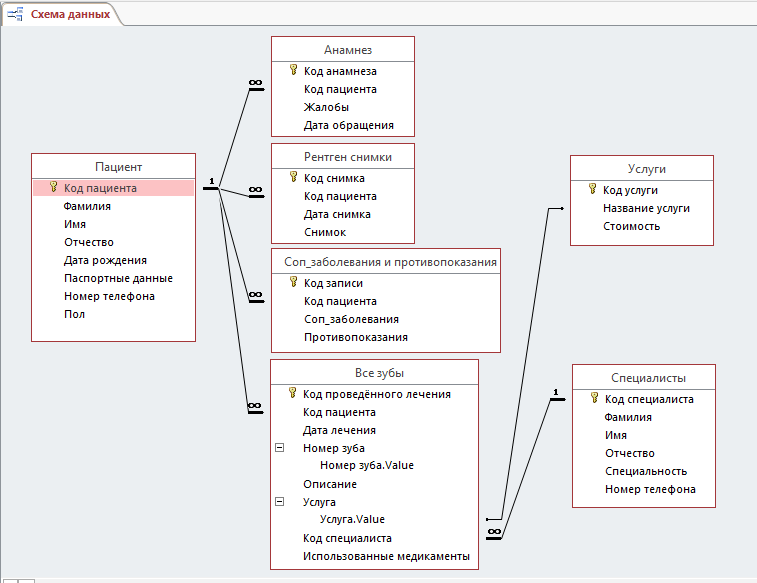757x583 pixels.
Task: Click the key icon next to Код записи
Action: click(x=293, y=282)
